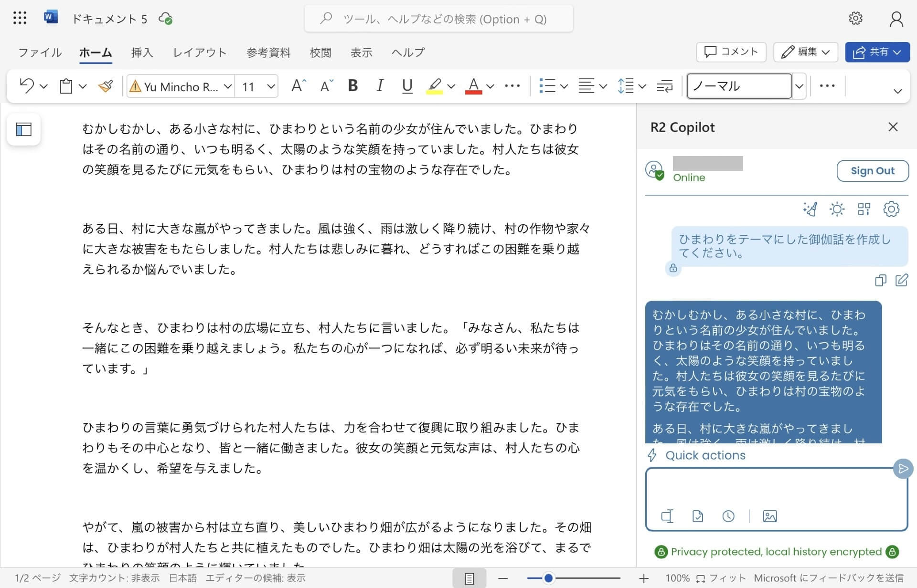Viewport: 917px width, 588px height.
Task: Toggle bold formatting
Action: [x=353, y=86]
